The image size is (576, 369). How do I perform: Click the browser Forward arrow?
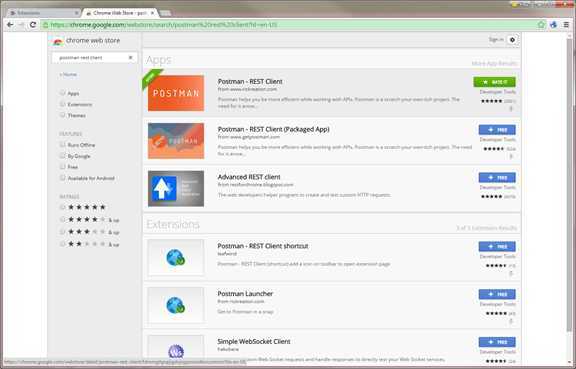coord(21,25)
